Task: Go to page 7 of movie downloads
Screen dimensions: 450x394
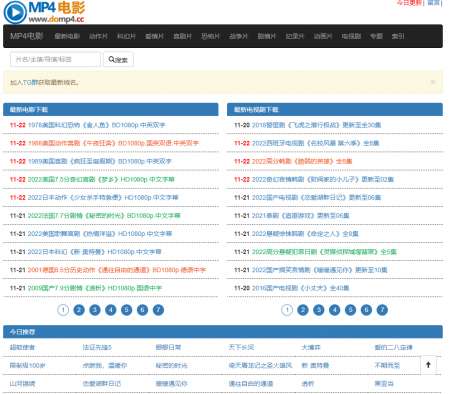Action: (x=158, y=310)
